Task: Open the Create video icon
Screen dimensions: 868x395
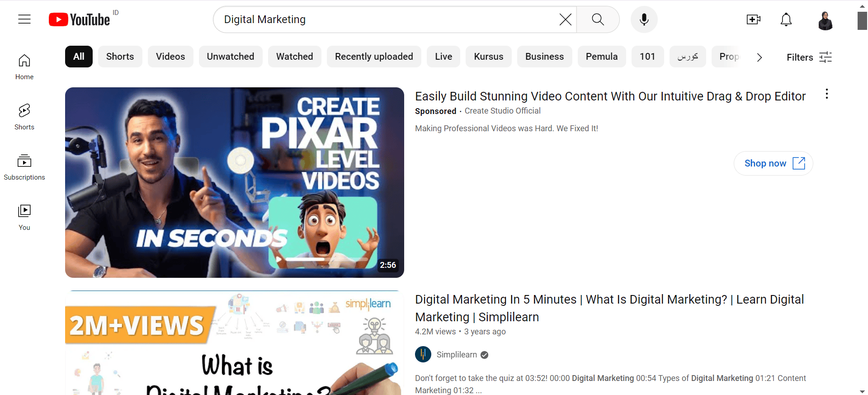Action: 753,19
